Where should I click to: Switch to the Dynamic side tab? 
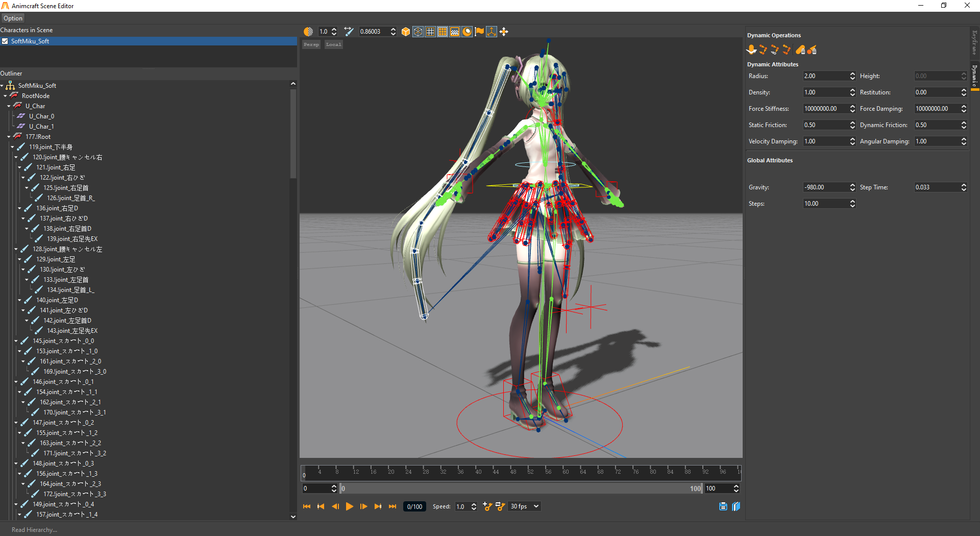click(x=974, y=75)
